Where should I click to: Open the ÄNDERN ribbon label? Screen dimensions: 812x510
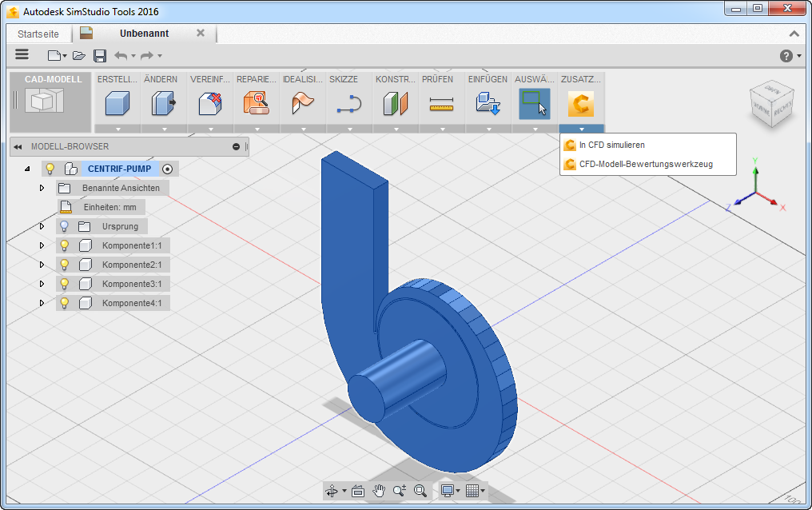tap(161, 79)
